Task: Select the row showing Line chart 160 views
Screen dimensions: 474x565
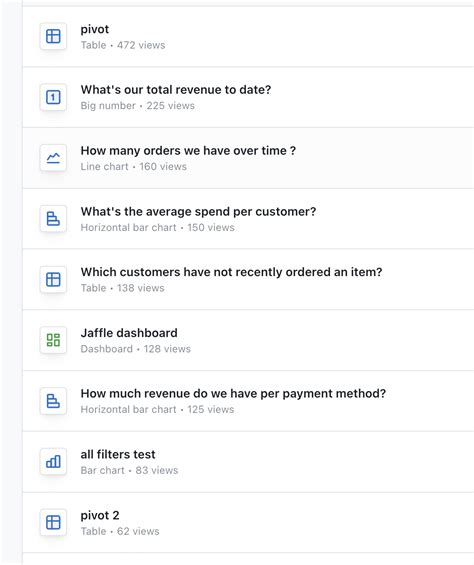Action: pyautogui.click(x=248, y=158)
